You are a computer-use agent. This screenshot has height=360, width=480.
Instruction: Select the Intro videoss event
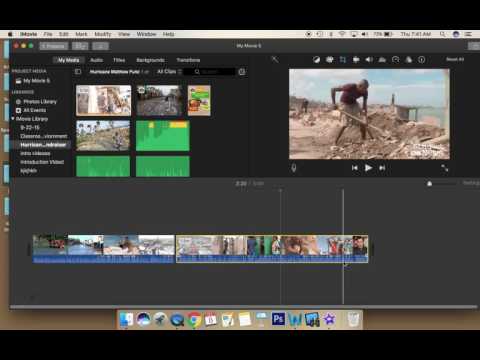point(35,153)
